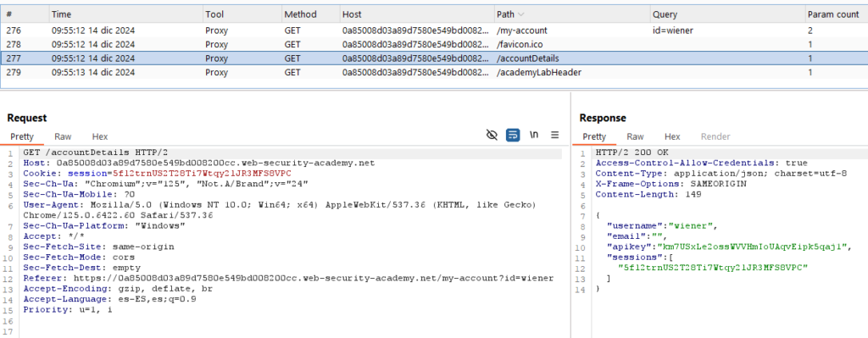868x338 pixels.
Task: Toggle the line wrap icon in Request
Action: point(513,135)
